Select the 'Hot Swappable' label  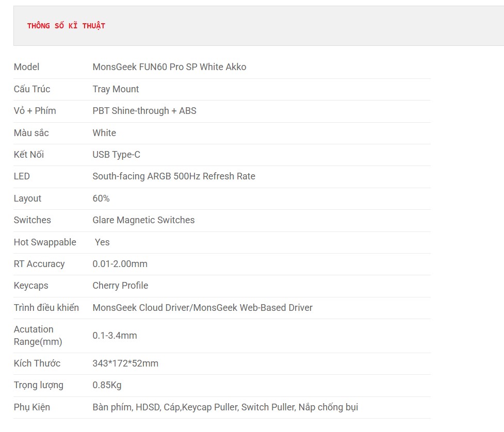tap(45, 242)
